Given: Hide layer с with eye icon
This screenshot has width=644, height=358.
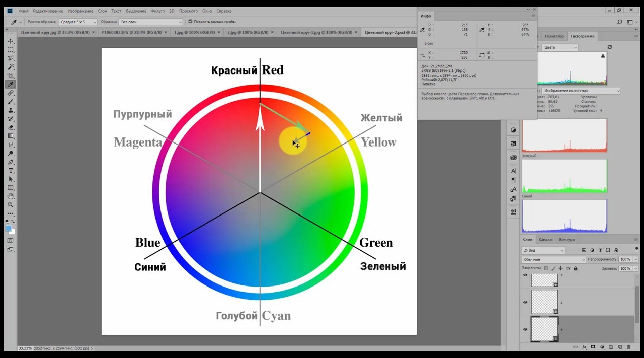Looking at the screenshot, I should pyautogui.click(x=525, y=275).
